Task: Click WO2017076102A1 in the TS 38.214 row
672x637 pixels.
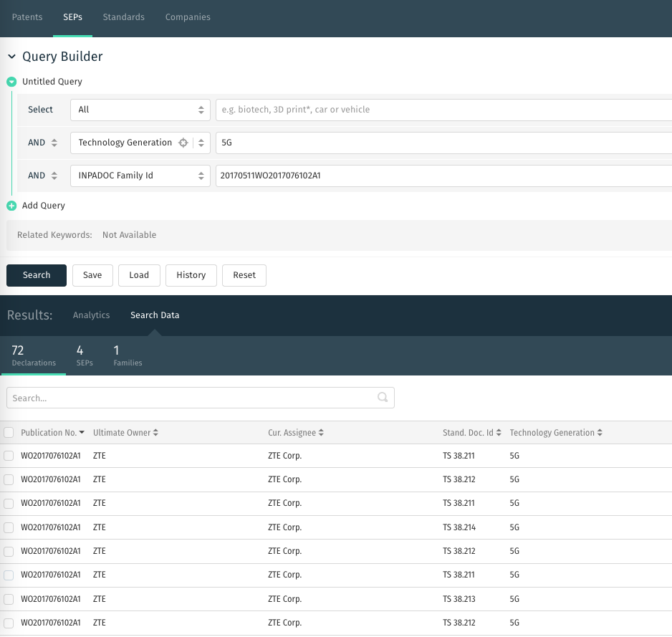Action: pos(51,527)
